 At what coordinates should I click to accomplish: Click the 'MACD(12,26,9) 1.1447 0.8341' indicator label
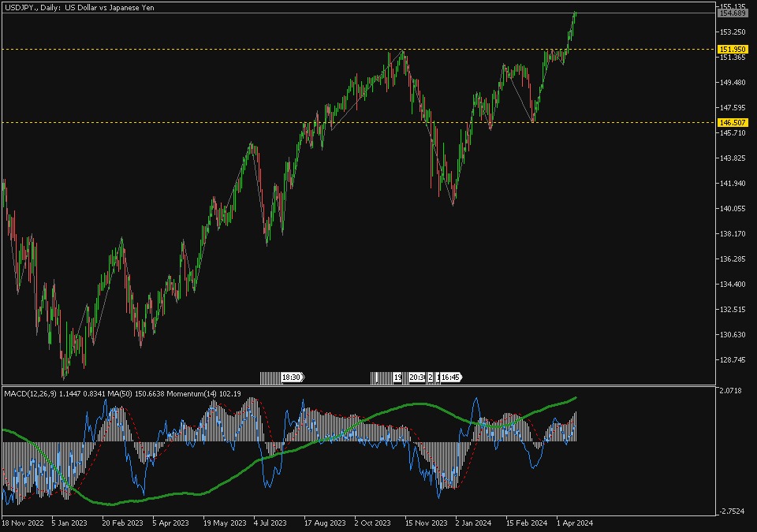pos(54,394)
